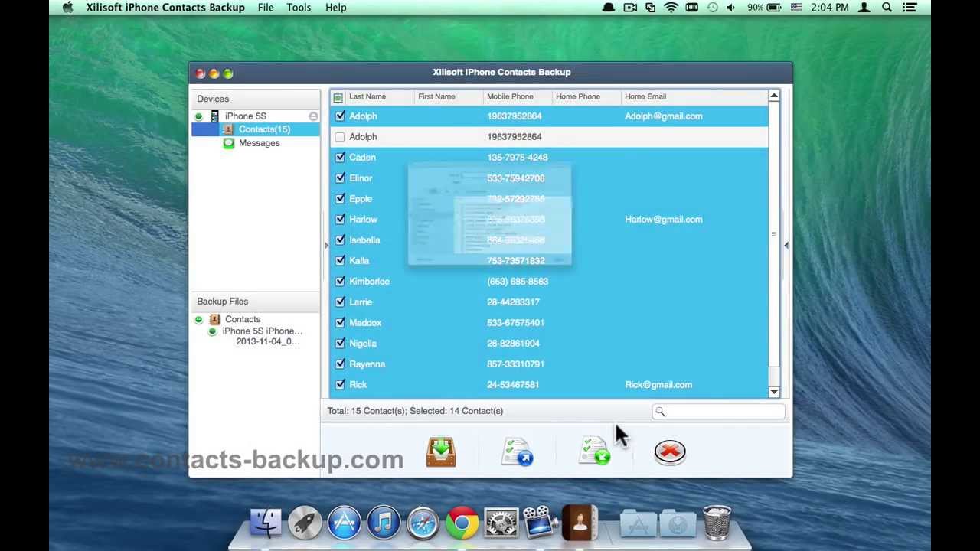Sort by Last Name column header

[x=367, y=97]
